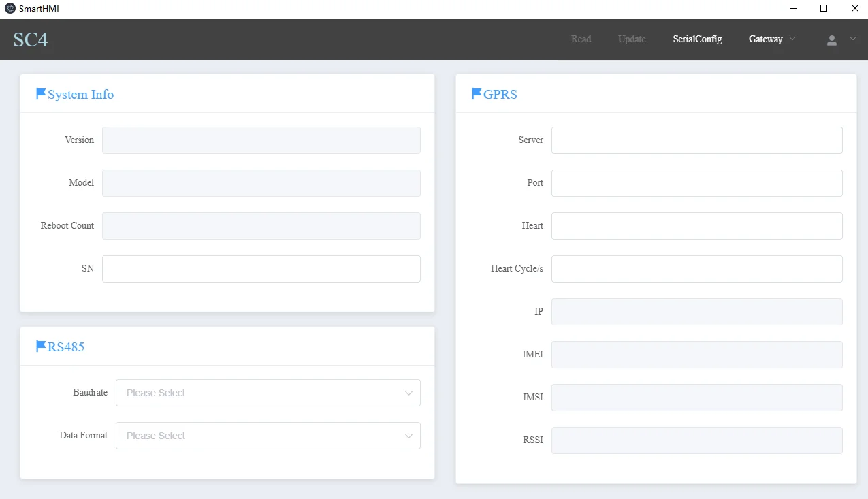Select the Read menu item

click(x=581, y=39)
